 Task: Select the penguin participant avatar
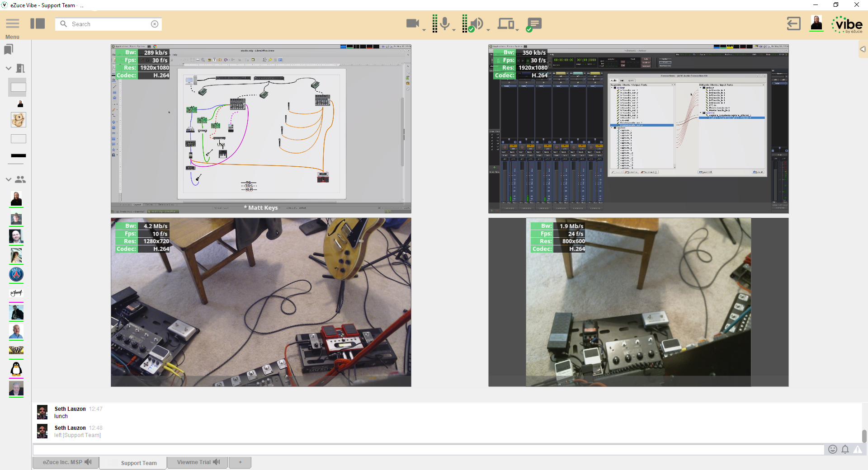(16, 369)
